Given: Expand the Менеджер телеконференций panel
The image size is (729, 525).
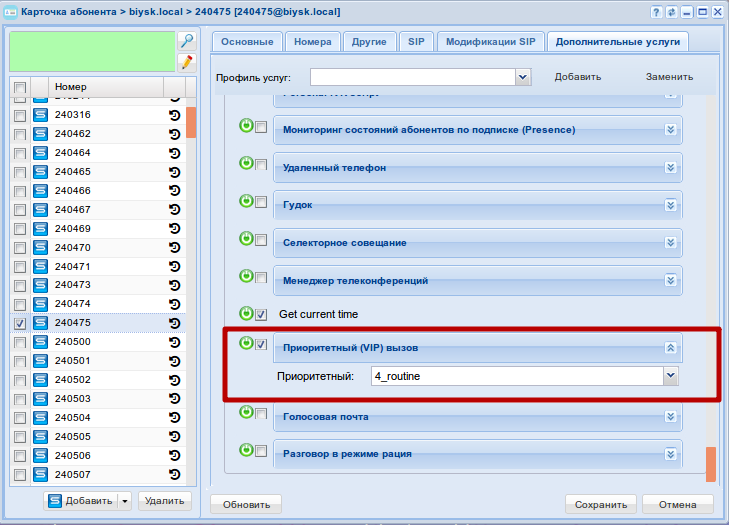Looking at the screenshot, I should 670,280.
